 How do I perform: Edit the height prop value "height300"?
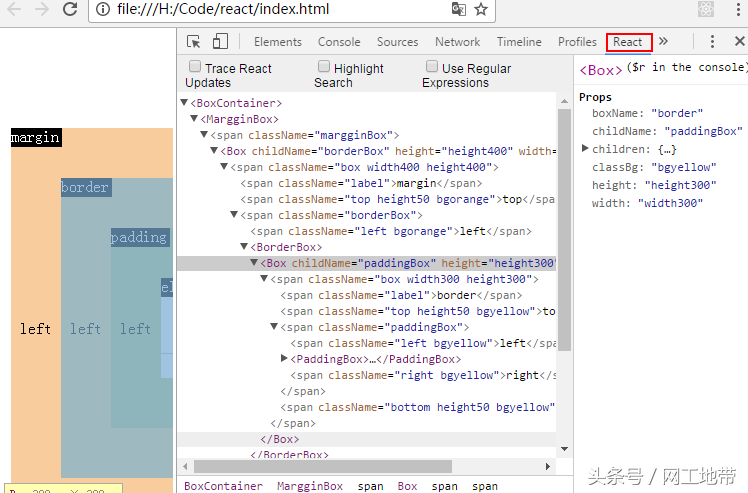680,185
